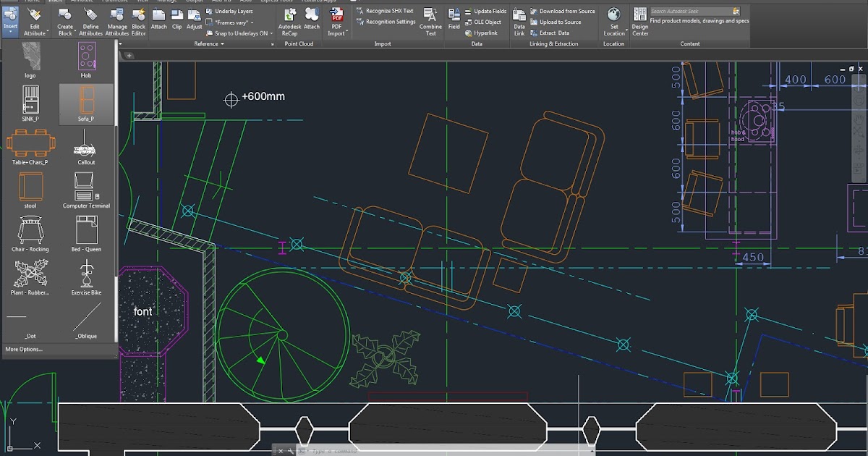Click More Options in the tool palette
Image resolution: width=868 pixels, height=456 pixels.
25,350
